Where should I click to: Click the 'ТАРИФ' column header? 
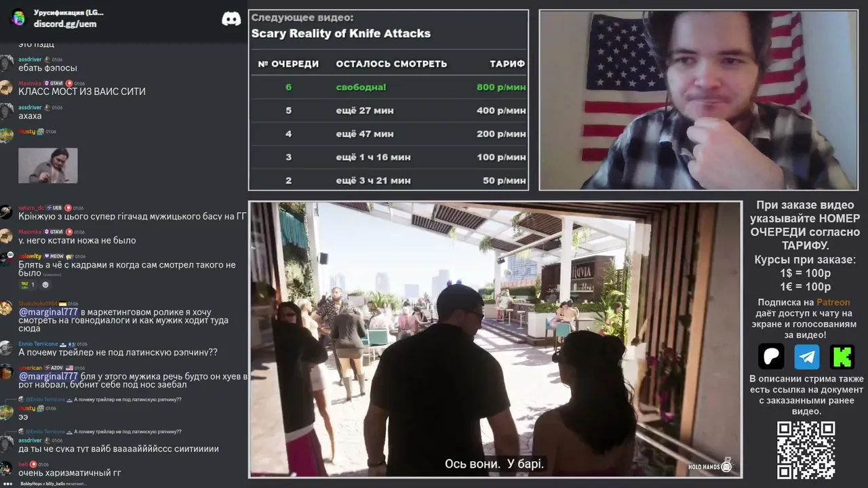507,64
